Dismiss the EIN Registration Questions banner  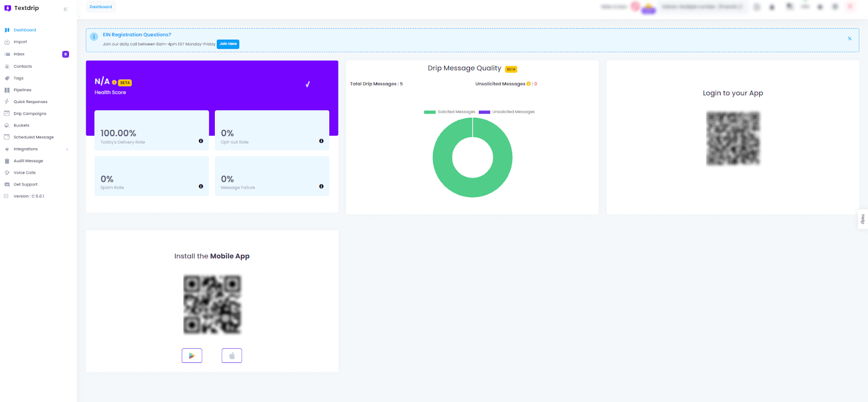point(850,39)
